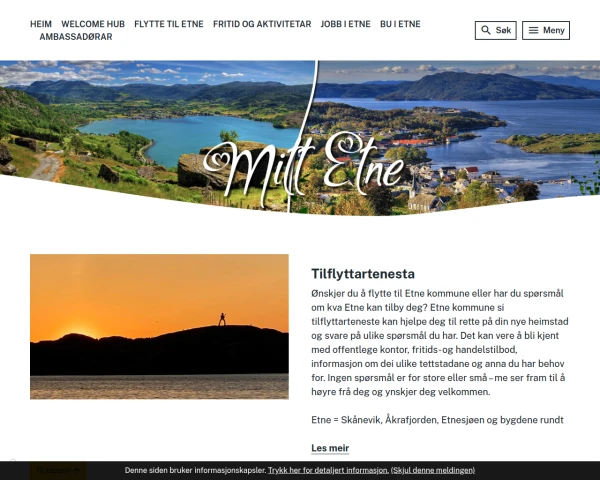This screenshot has height=480, width=600.
Task: Navigate to JOBB I ETNE
Action: click(346, 24)
